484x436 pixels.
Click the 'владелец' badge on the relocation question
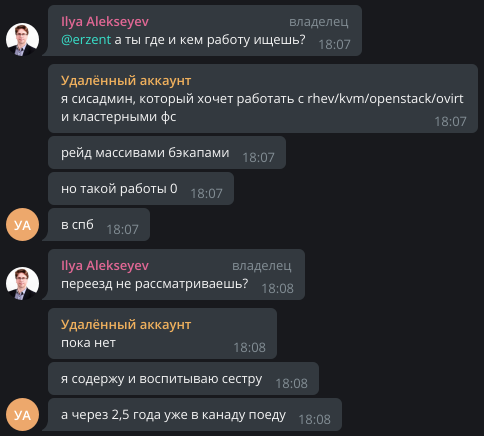(261, 266)
